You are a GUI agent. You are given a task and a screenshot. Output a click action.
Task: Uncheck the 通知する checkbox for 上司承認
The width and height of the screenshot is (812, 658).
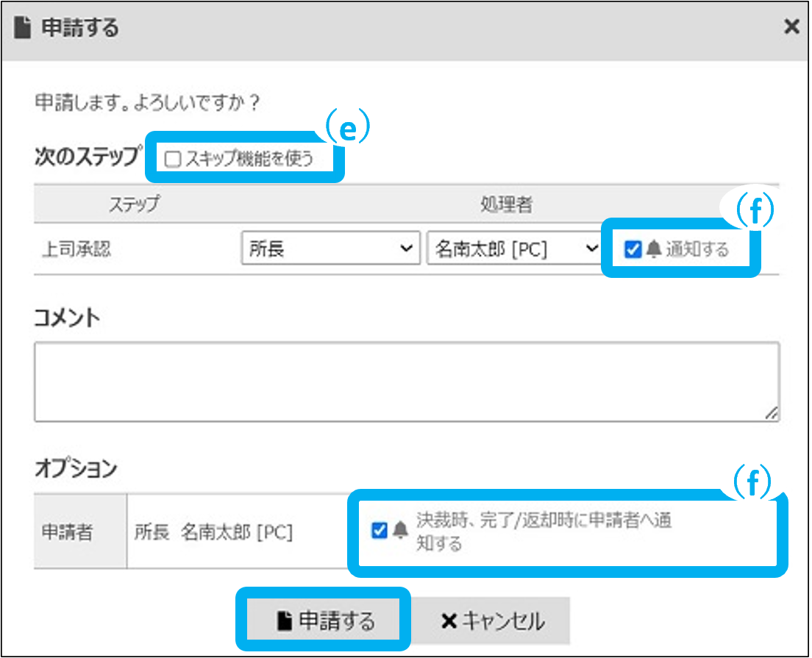point(633,250)
